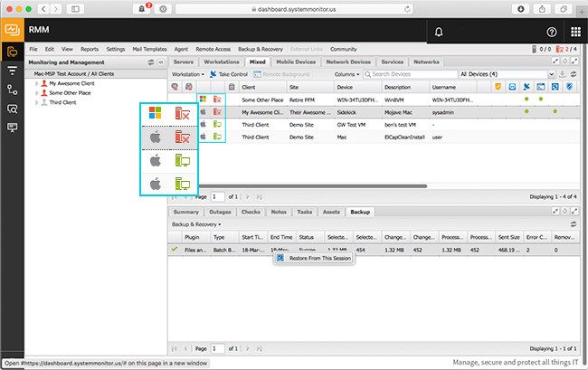Click Safari's share icon
The width and height of the screenshot is (588, 370).
542,9
